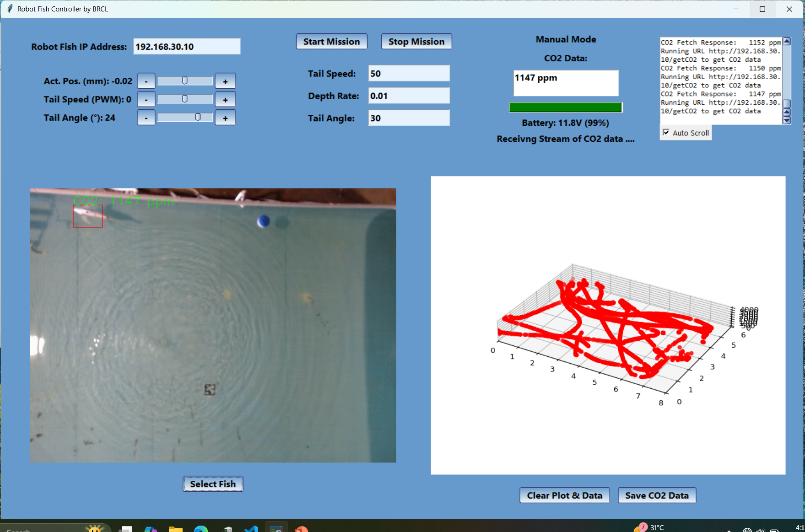Click the 'Manual Mode' label
Image resolution: width=805 pixels, height=532 pixels.
(x=566, y=39)
